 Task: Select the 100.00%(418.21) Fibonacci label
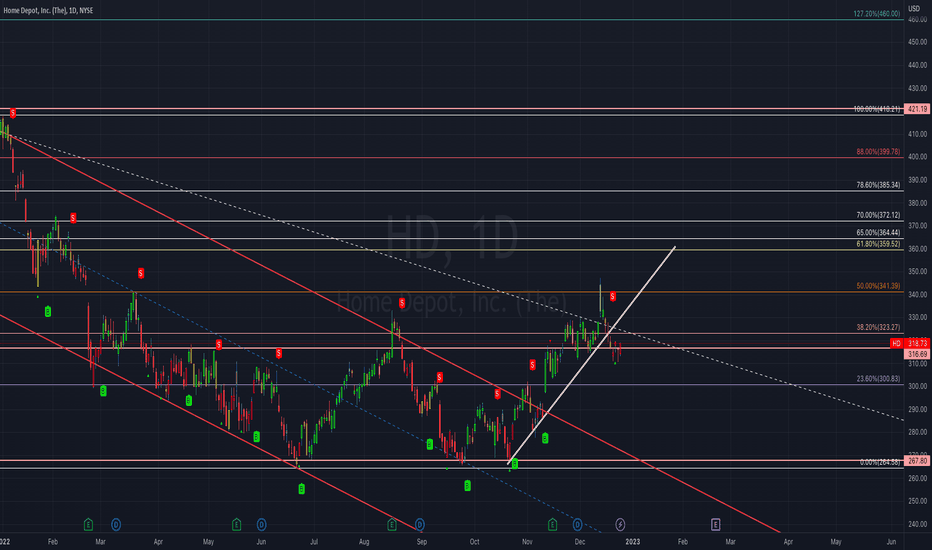[877, 109]
